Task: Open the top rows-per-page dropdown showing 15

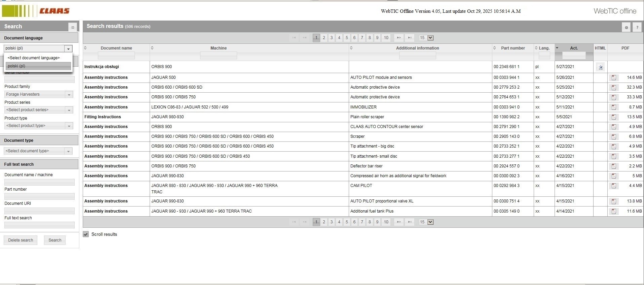Action: (x=430, y=38)
